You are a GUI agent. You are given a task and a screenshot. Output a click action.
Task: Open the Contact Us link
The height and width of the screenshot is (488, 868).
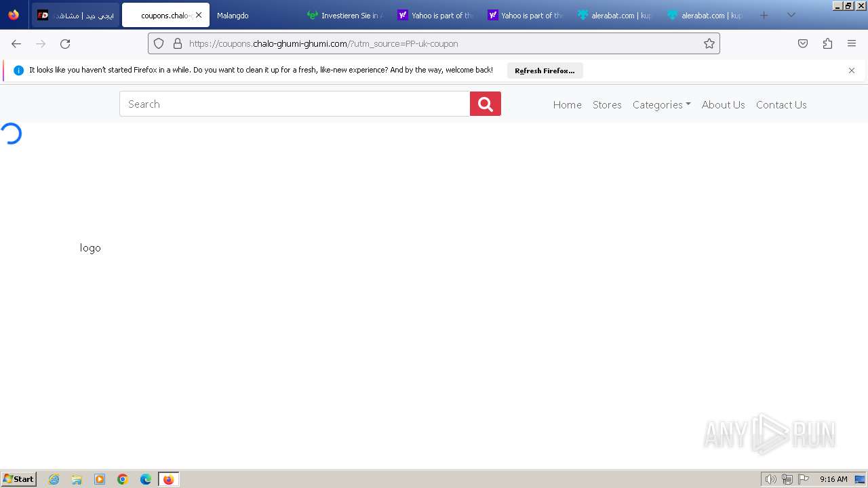point(781,104)
